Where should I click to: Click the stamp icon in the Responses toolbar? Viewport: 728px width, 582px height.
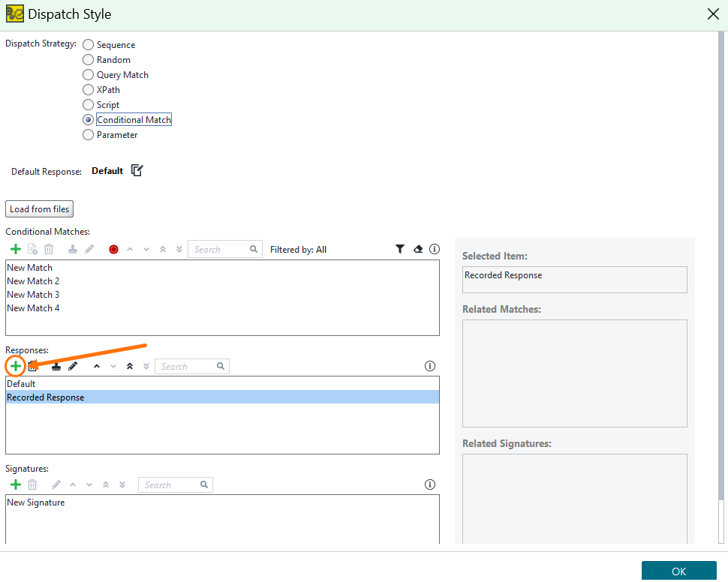(56, 366)
